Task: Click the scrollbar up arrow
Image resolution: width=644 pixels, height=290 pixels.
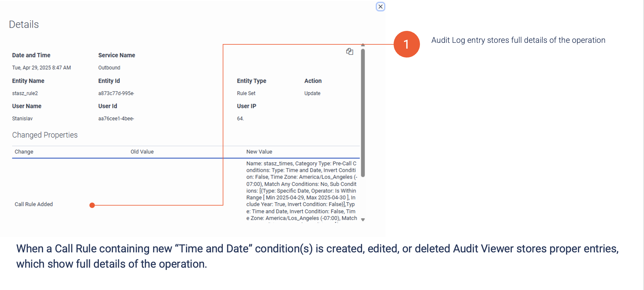Action: coord(363,45)
